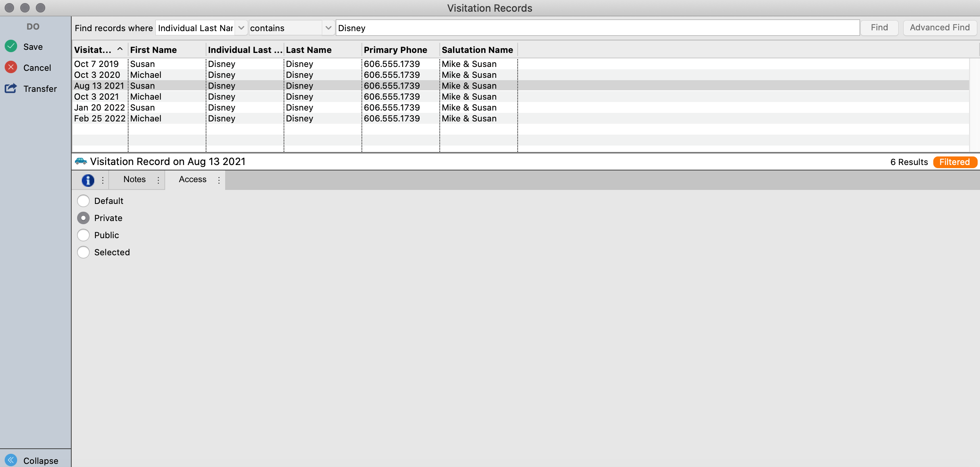Click the search text field containing Disney

598,28
